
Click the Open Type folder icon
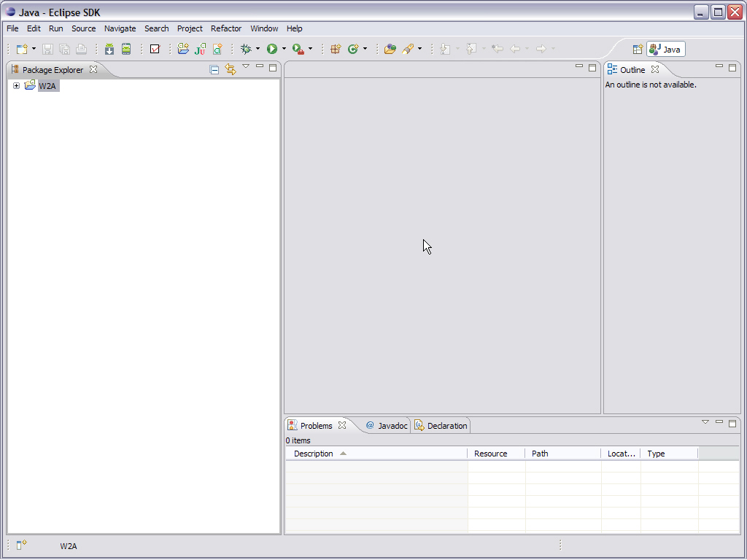[x=390, y=49]
